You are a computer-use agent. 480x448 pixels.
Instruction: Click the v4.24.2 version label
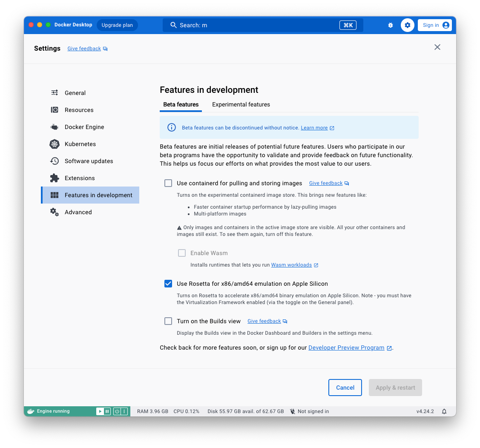(x=425, y=411)
